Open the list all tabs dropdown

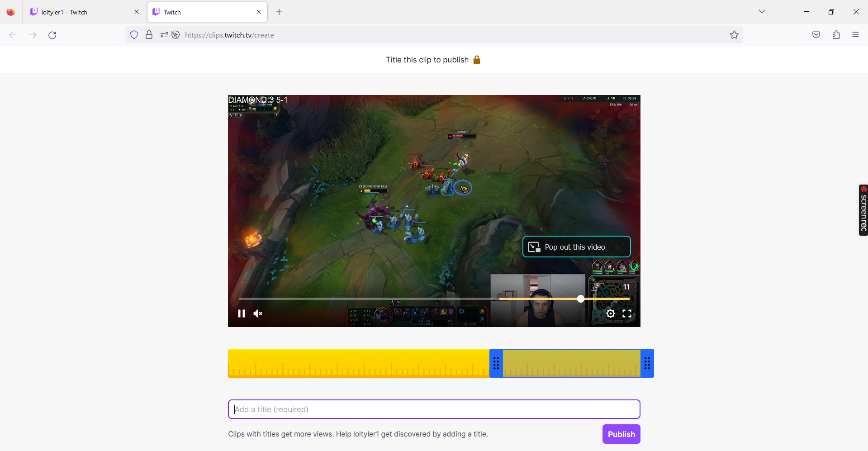point(762,12)
